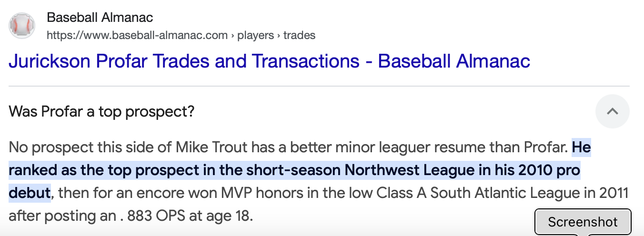Click the baseball-almanac.com URL text
The image size is (644, 236).
(x=137, y=35)
